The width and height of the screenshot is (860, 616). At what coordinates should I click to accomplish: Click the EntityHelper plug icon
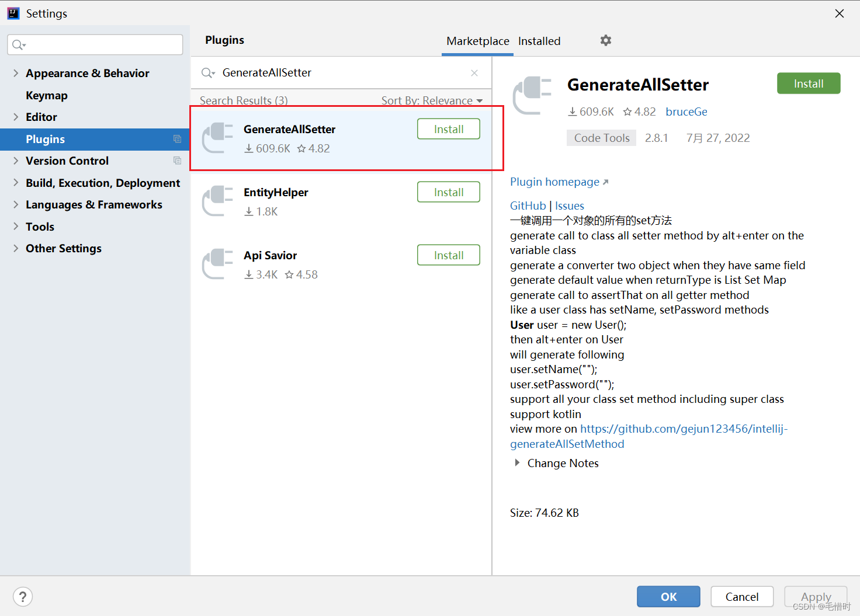coord(217,201)
